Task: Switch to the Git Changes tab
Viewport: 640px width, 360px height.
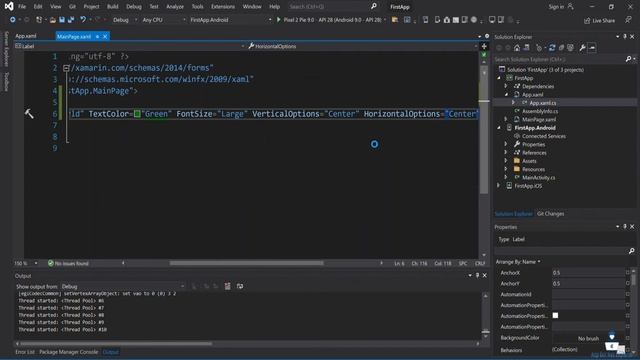Action: point(550,213)
